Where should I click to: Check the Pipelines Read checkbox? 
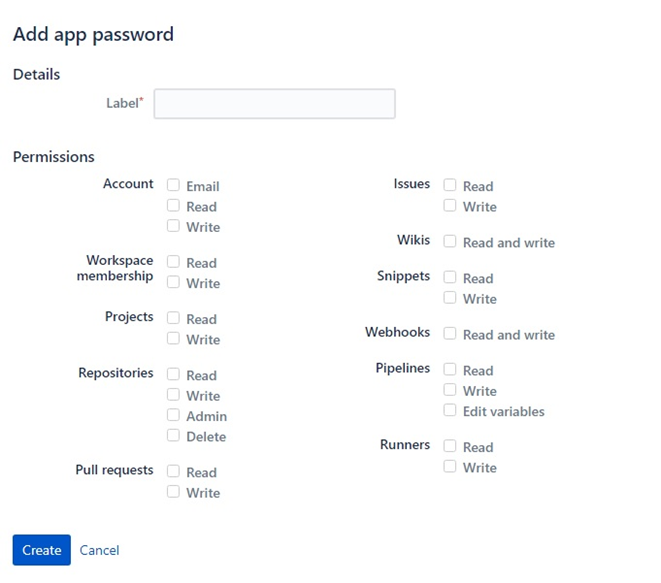point(451,369)
